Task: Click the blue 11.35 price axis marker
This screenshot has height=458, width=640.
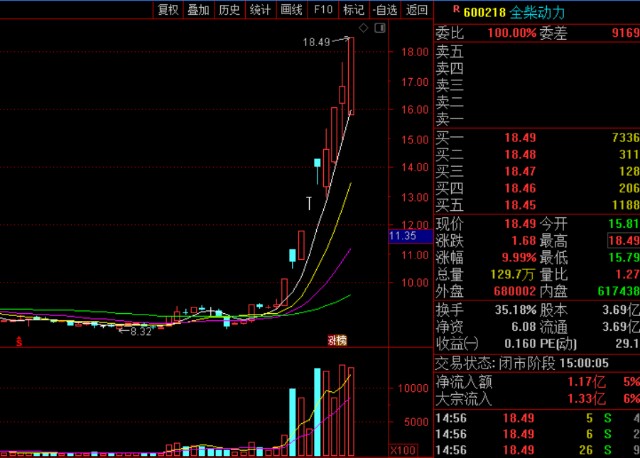Action: (410, 236)
